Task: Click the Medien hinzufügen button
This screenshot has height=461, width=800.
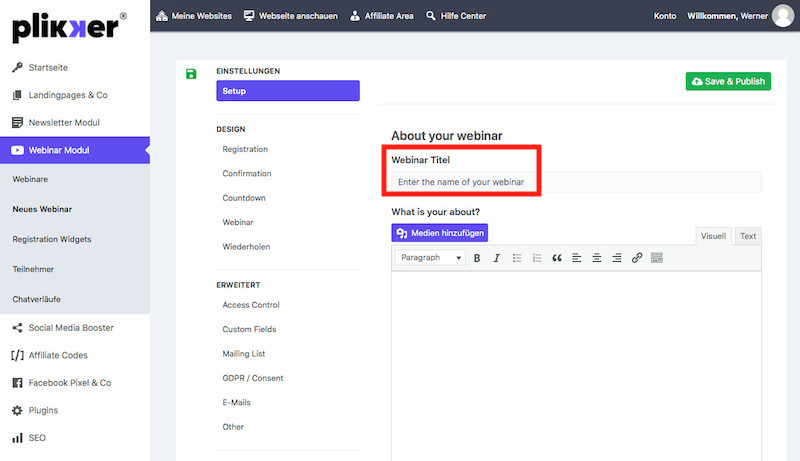Action: point(439,233)
